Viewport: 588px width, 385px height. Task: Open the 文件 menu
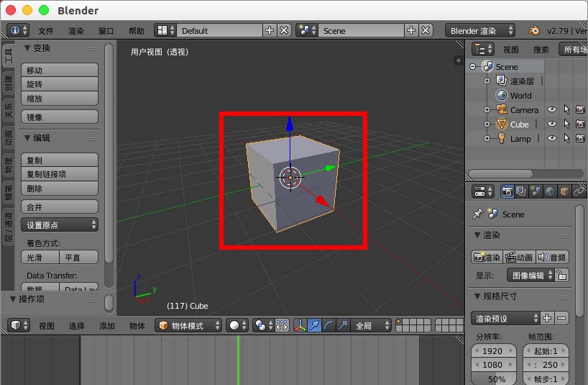(46, 31)
